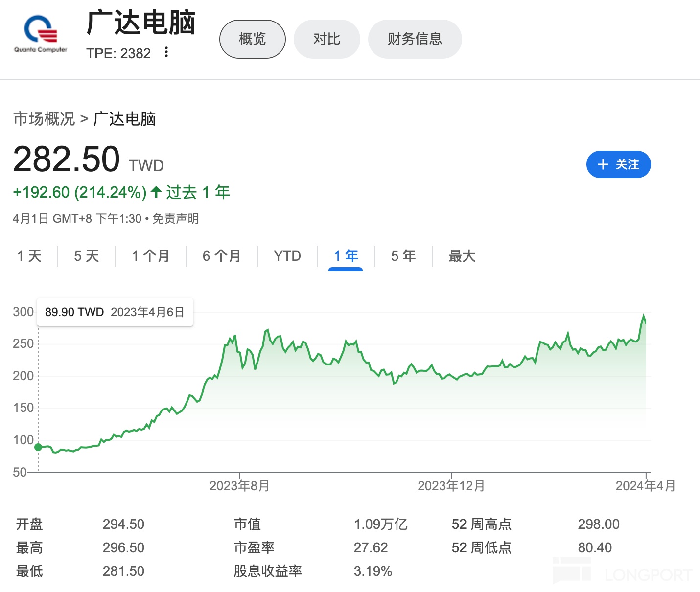This screenshot has height=592, width=700.
Task: Switch to the 对比 compare tab
Action: 327,39
